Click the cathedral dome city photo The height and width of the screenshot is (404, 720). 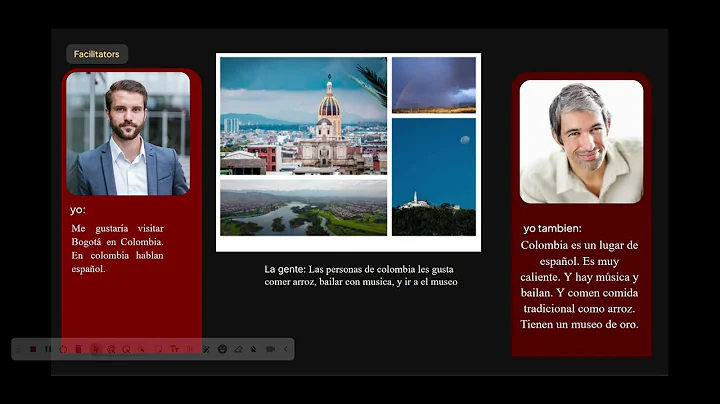point(304,116)
